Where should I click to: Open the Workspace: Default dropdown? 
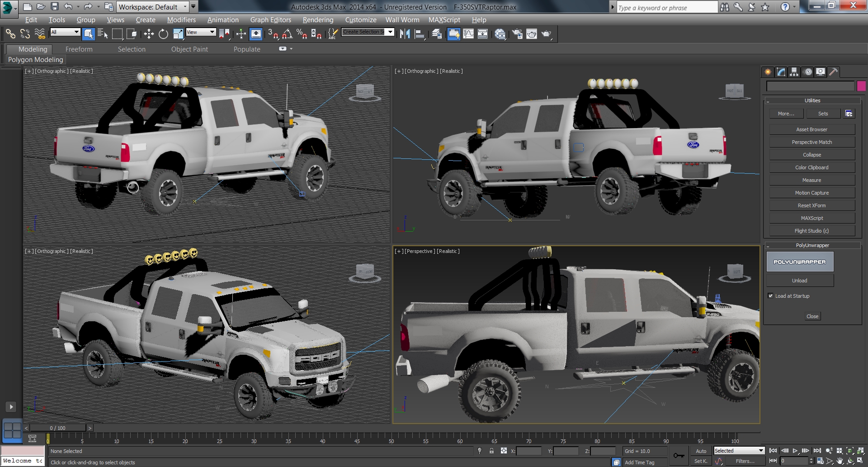[152, 7]
